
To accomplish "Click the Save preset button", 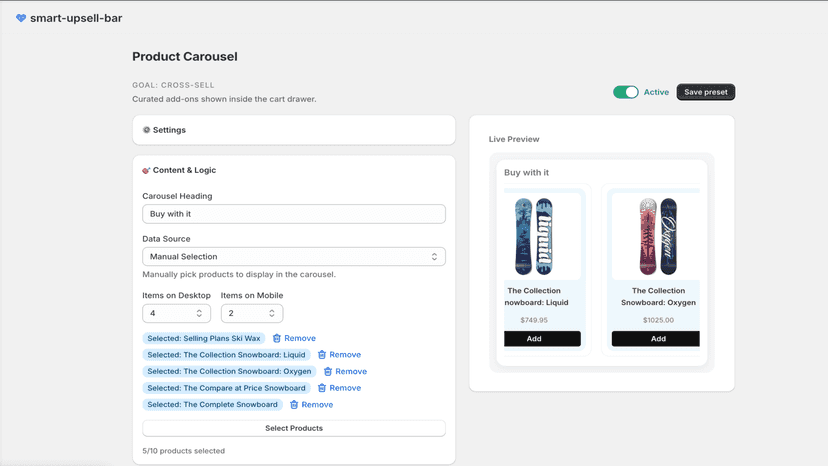I will point(705,92).
